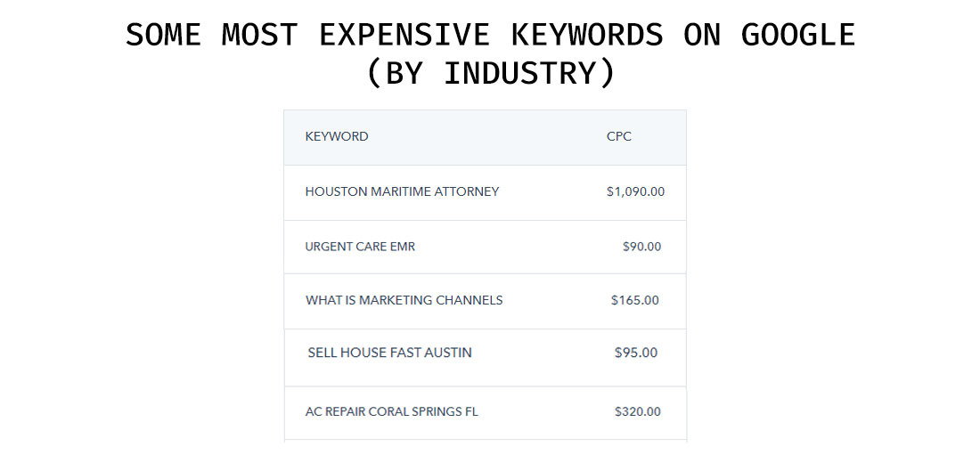Screen dimensions: 980x463
Task: Select the AC Repair Coral Springs FL keyword
Action: pyautogui.click(x=392, y=411)
